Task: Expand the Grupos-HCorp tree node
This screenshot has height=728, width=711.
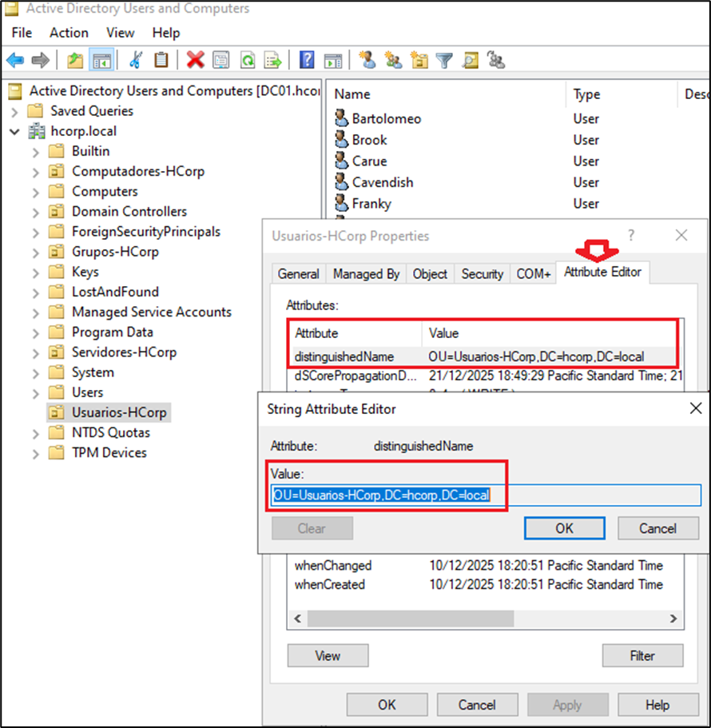Action: [35, 253]
